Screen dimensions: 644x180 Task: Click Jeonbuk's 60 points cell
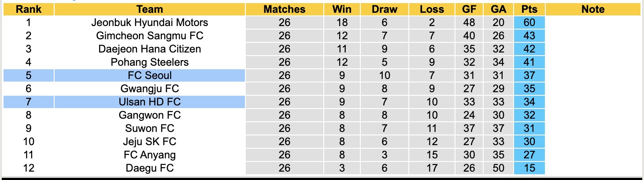click(x=529, y=22)
